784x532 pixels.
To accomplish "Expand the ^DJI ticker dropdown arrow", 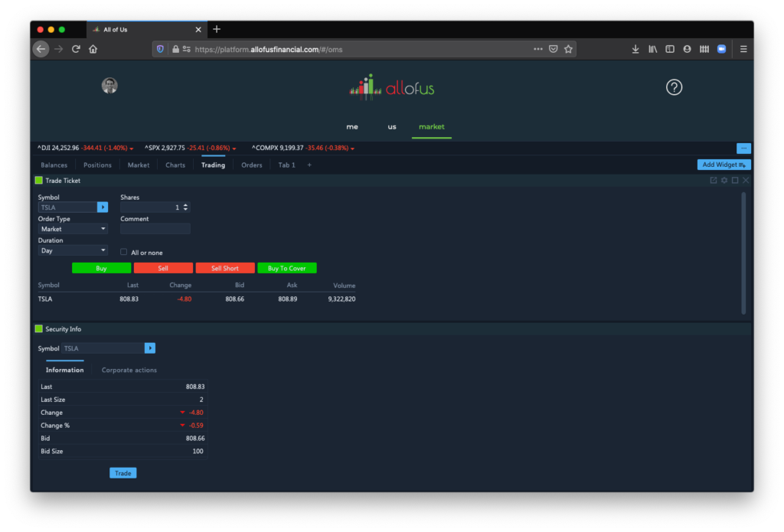I will coord(132,149).
